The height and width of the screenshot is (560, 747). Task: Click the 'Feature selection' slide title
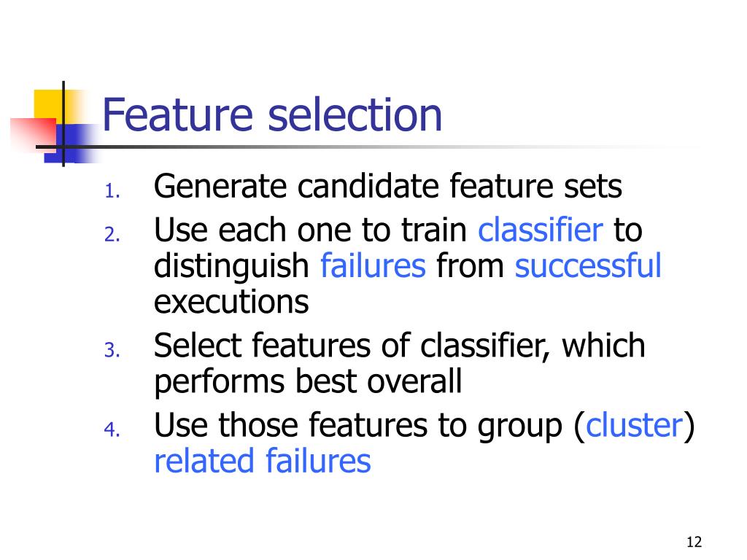[x=272, y=114]
